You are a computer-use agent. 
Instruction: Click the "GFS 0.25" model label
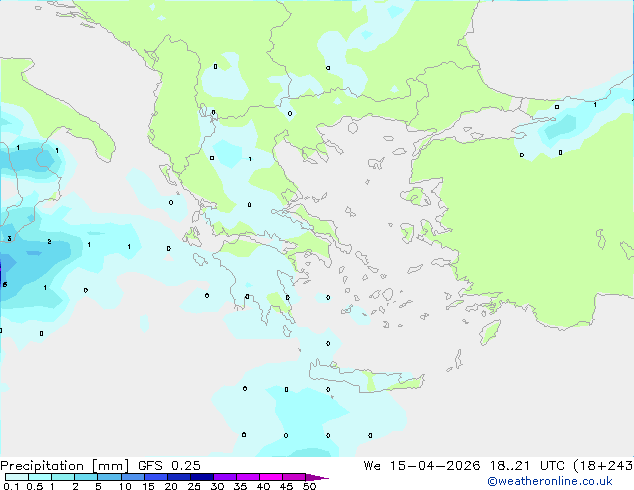tap(169, 466)
